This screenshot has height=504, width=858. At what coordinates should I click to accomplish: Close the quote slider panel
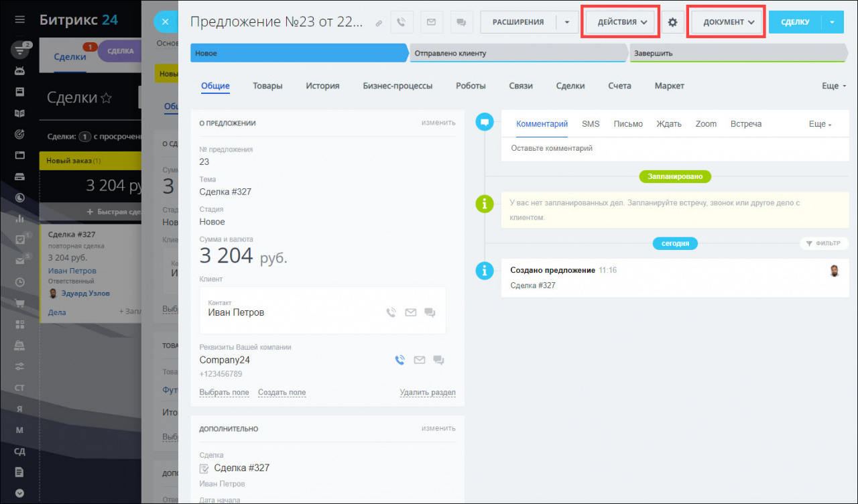pyautogui.click(x=165, y=22)
